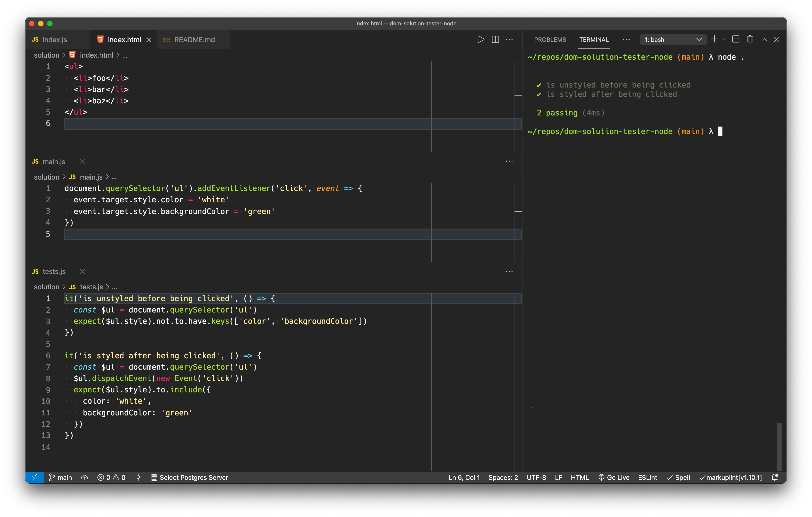Open the split editor icon in editor toolbar
Image resolution: width=812 pixels, height=517 pixels.
pyautogui.click(x=495, y=39)
